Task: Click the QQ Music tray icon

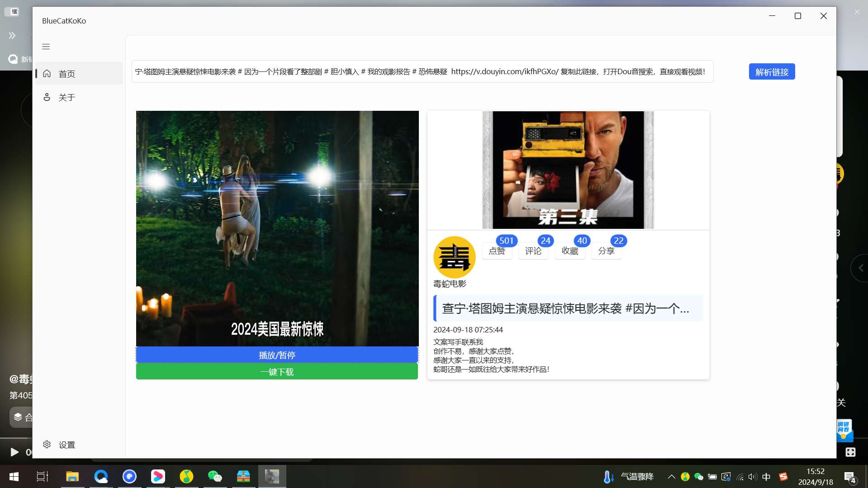Action: [x=685, y=477]
